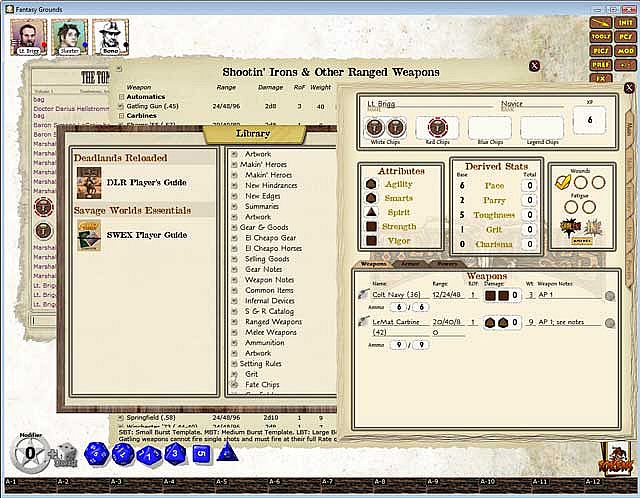
Task: Open SWEX Player Guide module thumbnail
Action: [x=89, y=236]
